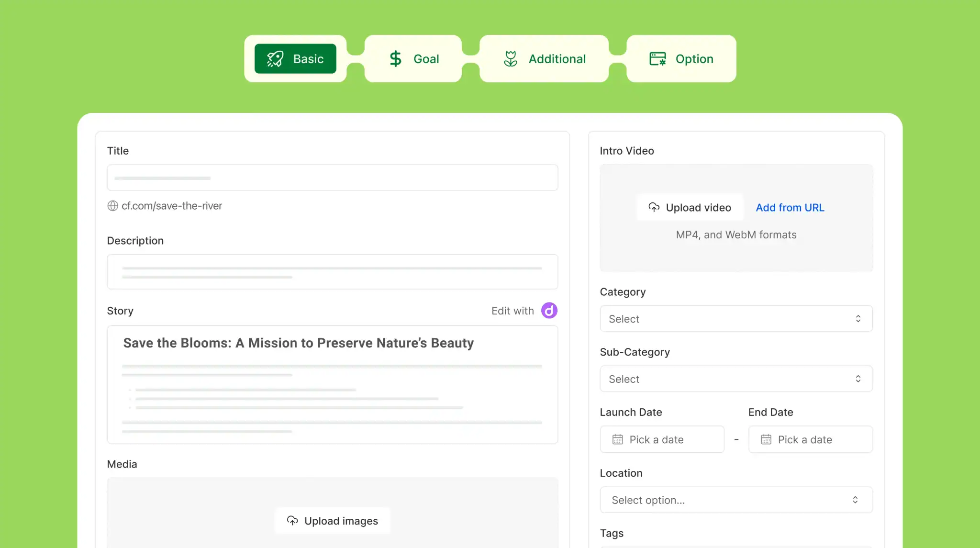Click the Option window-gear icon

click(657, 59)
